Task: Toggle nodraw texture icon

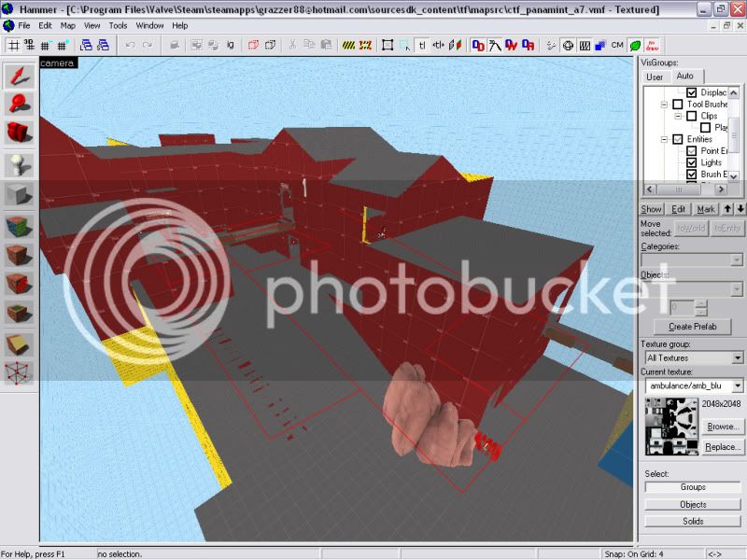Action: (652, 45)
